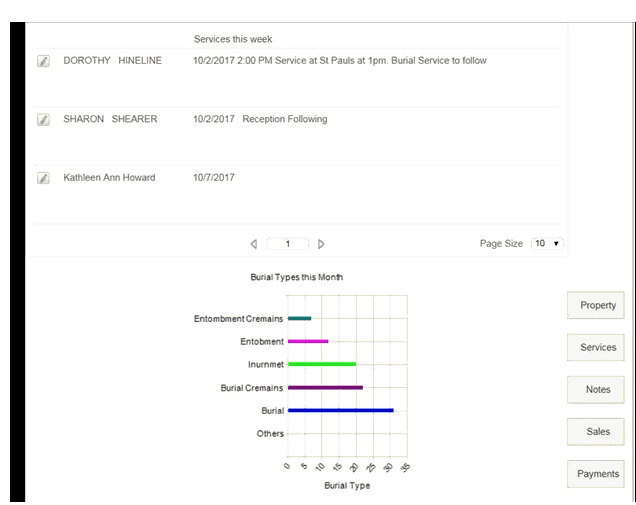Click the page number input field
Screen dimensions: 636x505
(287, 244)
